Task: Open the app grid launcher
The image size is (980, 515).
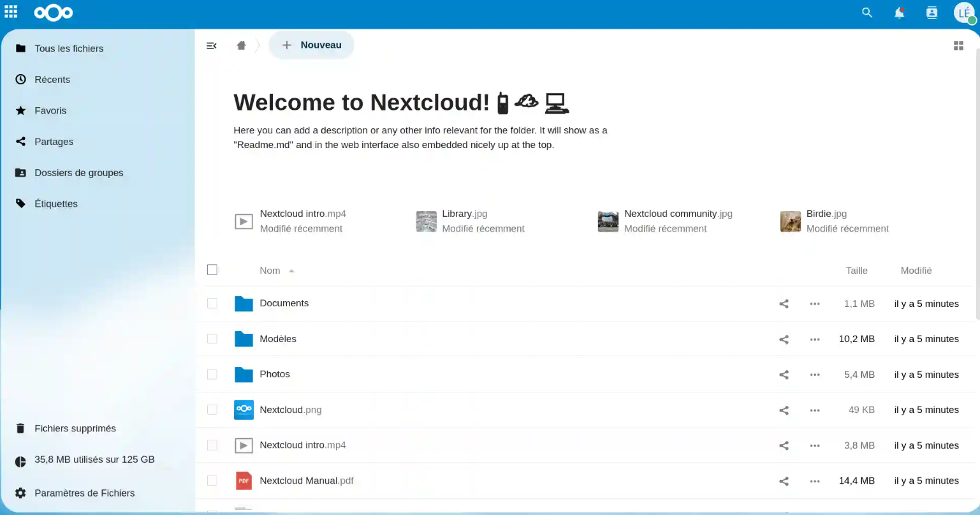Action: pos(10,11)
